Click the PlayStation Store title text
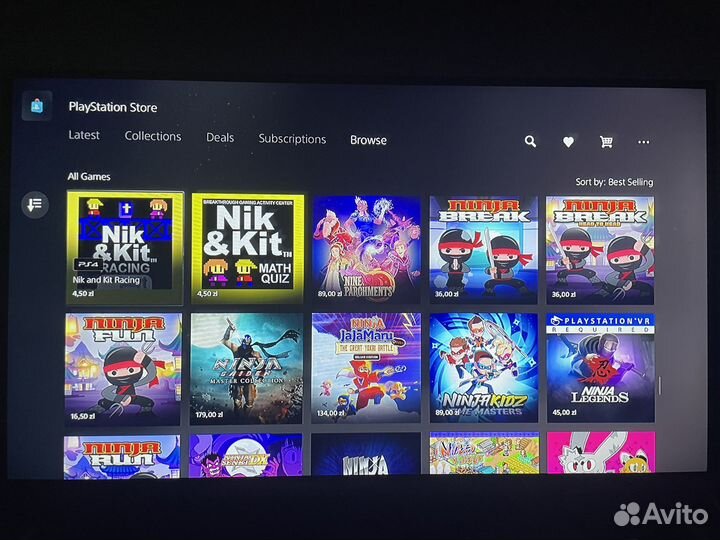Viewport: 720px width, 540px height. point(113,107)
